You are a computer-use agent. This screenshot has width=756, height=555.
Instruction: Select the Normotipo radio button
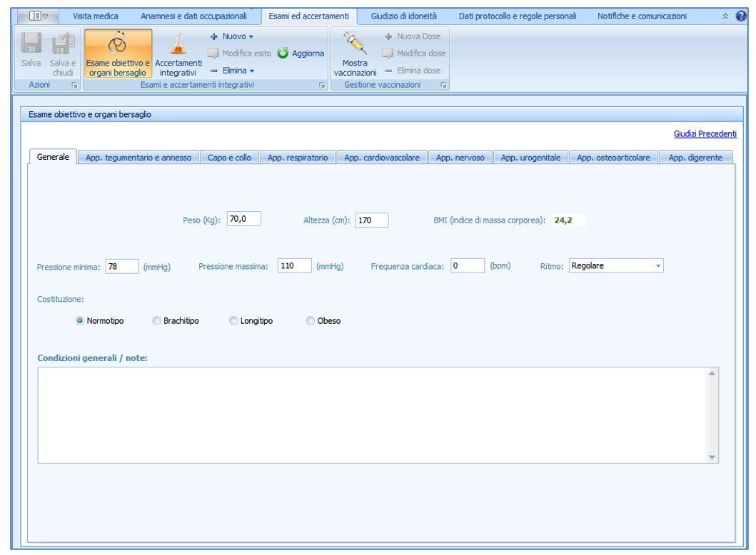(80, 321)
